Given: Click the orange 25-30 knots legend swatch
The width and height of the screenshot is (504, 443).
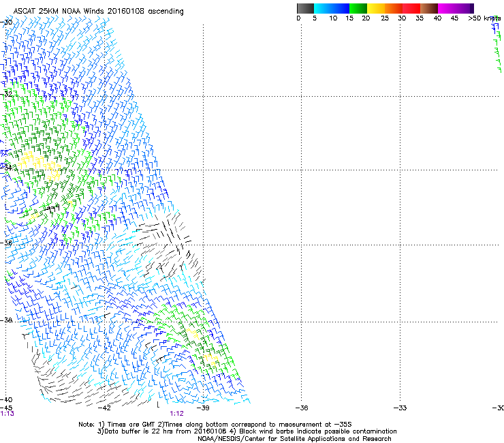Looking at the screenshot, I should [x=394, y=8].
